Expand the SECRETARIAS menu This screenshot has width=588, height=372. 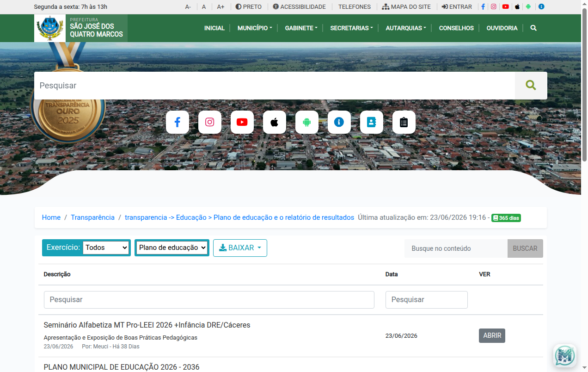pos(351,28)
